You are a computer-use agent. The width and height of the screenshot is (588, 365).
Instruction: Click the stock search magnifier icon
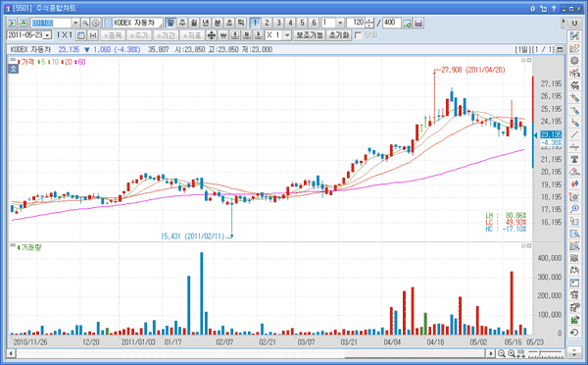tap(85, 23)
